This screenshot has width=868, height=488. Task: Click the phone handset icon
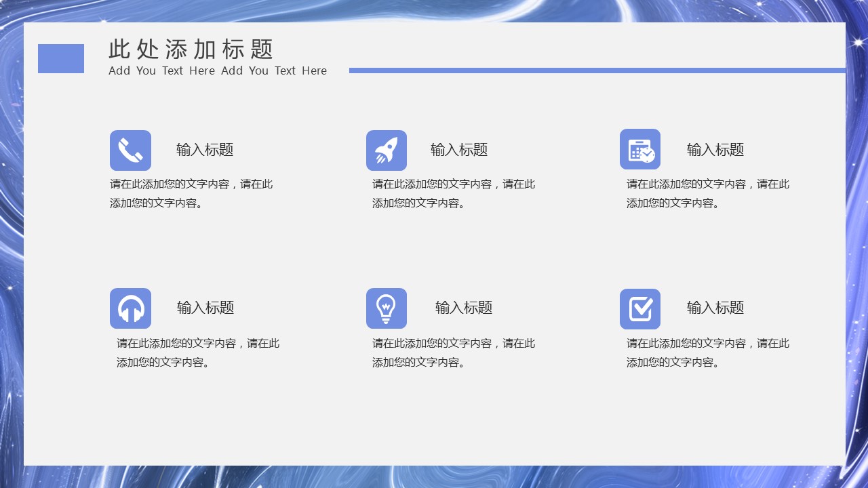point(130,150)
